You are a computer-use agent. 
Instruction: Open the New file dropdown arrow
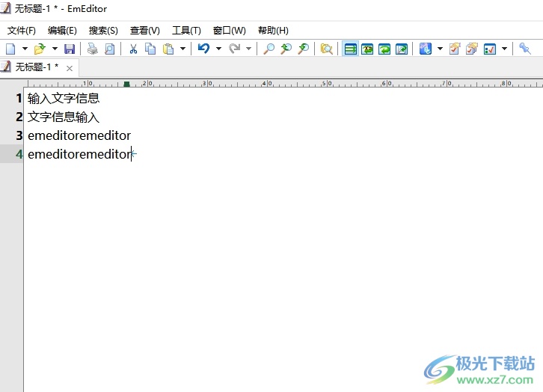[25, 49]
